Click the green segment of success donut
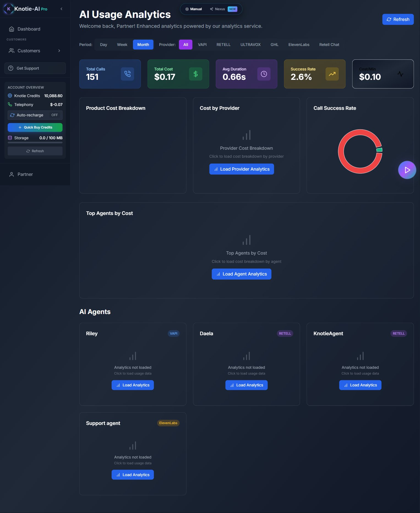The width and height of the screenshot is (420, 513). point(380,150)
